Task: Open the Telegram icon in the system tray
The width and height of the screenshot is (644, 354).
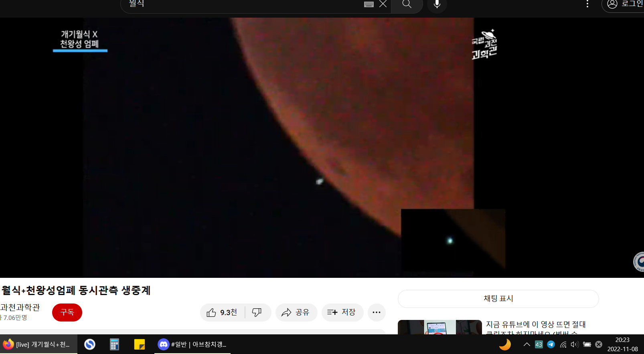Action: (551, 344)
